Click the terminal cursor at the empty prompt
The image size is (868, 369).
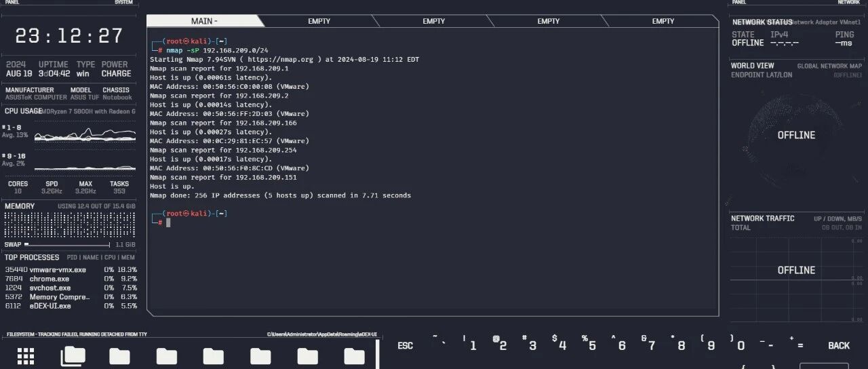(x=168, y=222)
